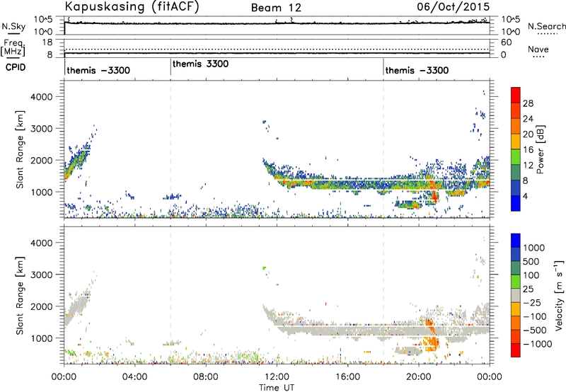Select the "Time UT" axis title
566x392 pixels.
point(277,388)
